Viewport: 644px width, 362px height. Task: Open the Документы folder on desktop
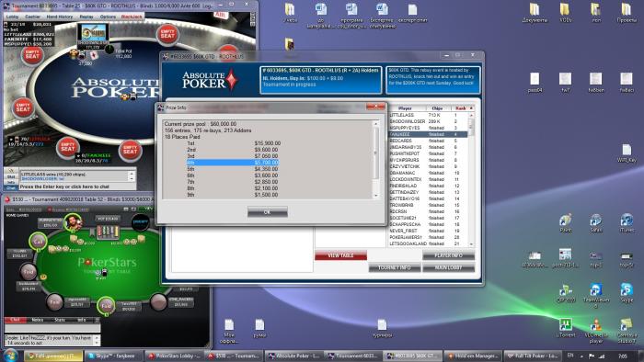[535, 12]
